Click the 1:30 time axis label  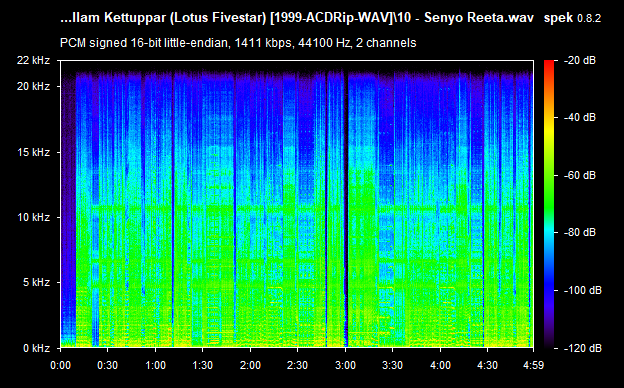tap(203, 365)
